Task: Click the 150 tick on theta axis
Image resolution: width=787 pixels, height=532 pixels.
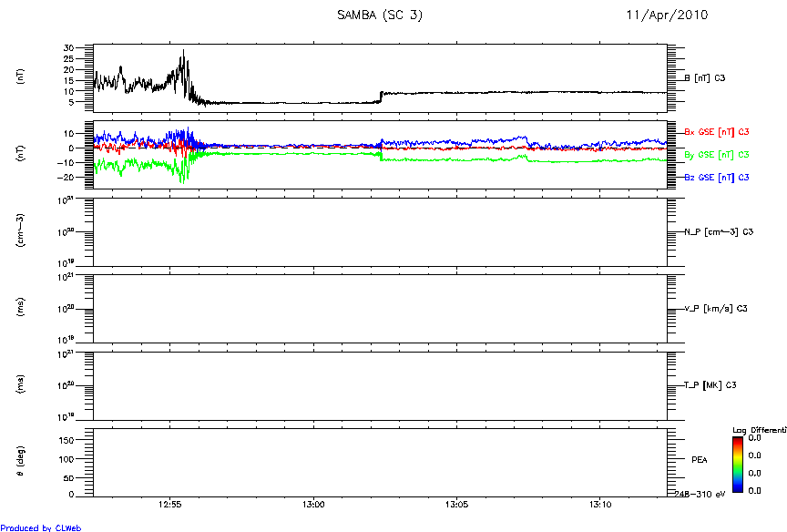Action: click(67, 440)
